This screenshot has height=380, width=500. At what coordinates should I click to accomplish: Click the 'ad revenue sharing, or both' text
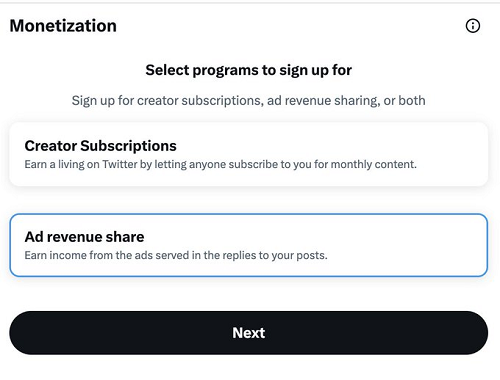346,101
